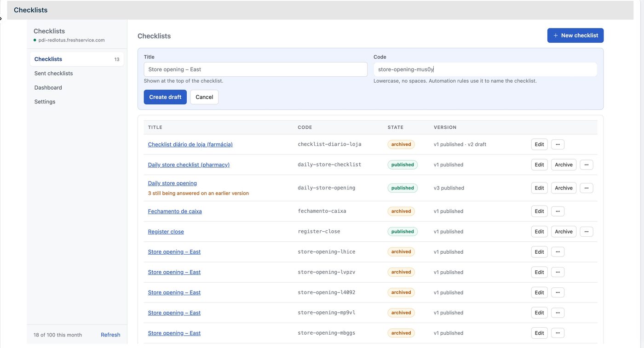Click Create draft button
The width and height of the screenshot is (644, 348).
point(165,97)
